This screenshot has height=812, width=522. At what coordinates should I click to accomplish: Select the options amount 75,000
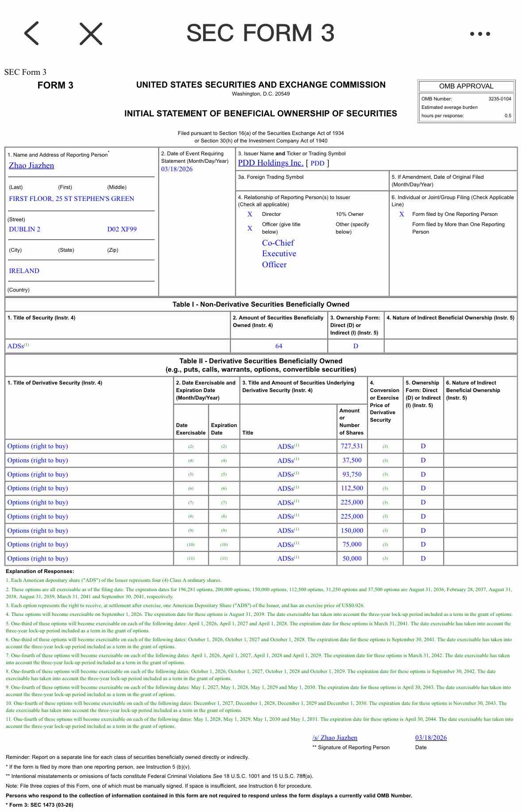pos(352,544)
